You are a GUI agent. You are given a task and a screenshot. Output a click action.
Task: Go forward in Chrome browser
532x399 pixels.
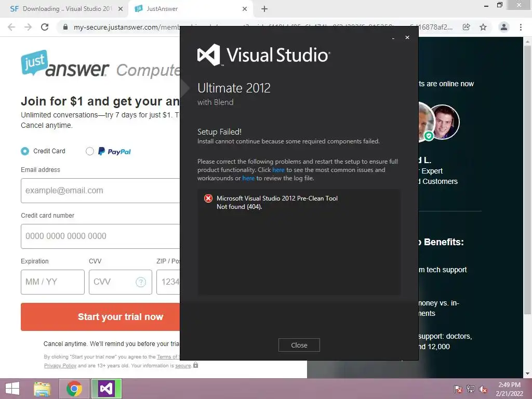tap(28, 27)
